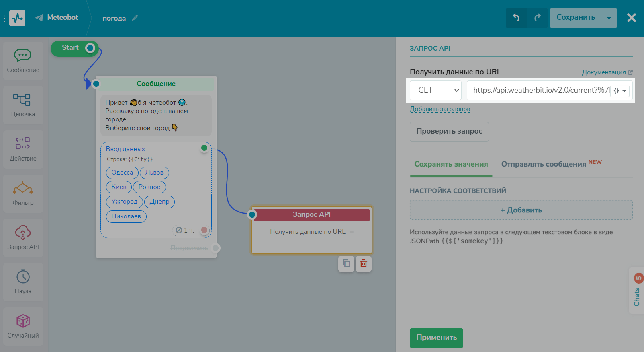Open the header three-dot menu
This screenshot has height=352, width=644.
click(x=4, y=19)
